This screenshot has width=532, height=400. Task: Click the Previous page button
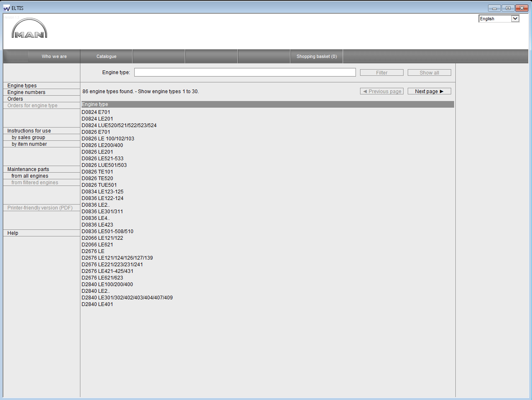point(382,91)
